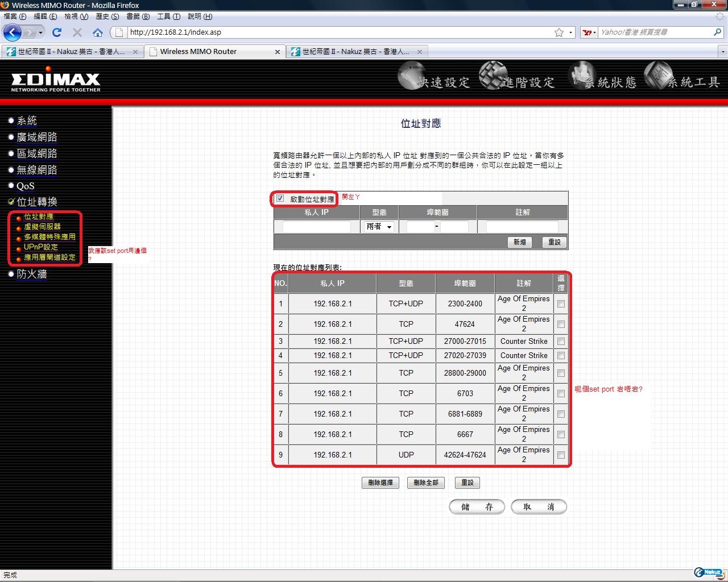Image resolution: width=728 pixels, height=582 pixels.
Task: Go to Firefox home page icon
Action: pos(98,32)
